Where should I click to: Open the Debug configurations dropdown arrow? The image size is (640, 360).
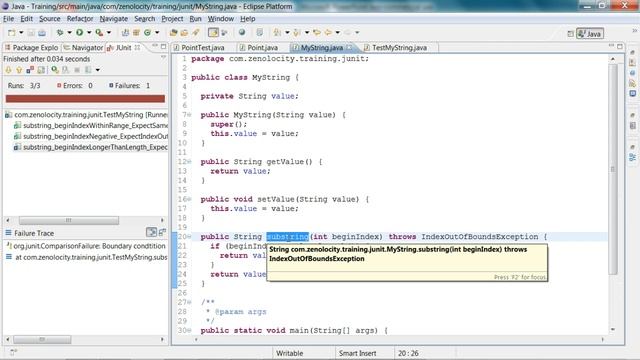[69, 33]
